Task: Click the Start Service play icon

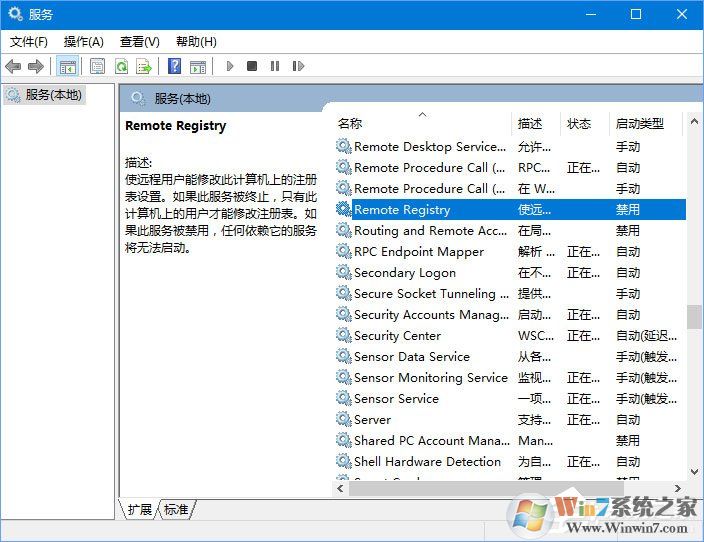Action: pos(230,66)
